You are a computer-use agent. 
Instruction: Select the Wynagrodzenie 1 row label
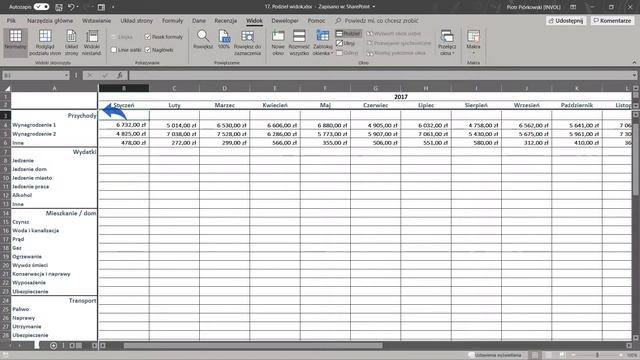54,125
